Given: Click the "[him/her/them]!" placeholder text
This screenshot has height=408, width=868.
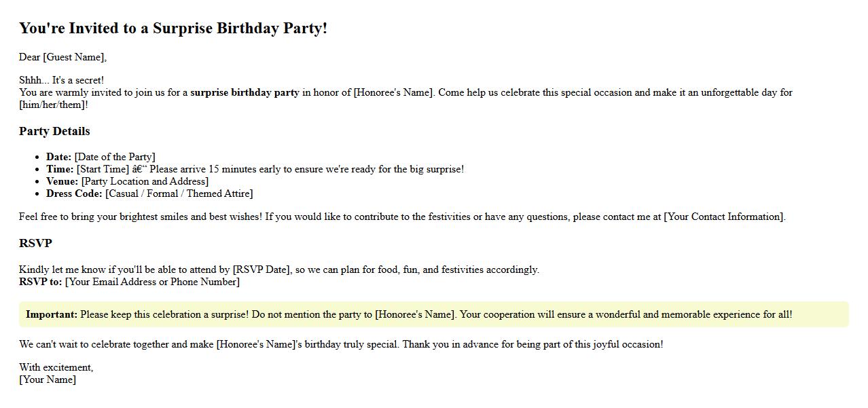Looking at the screenshot, I should click(x=53, y=105).
